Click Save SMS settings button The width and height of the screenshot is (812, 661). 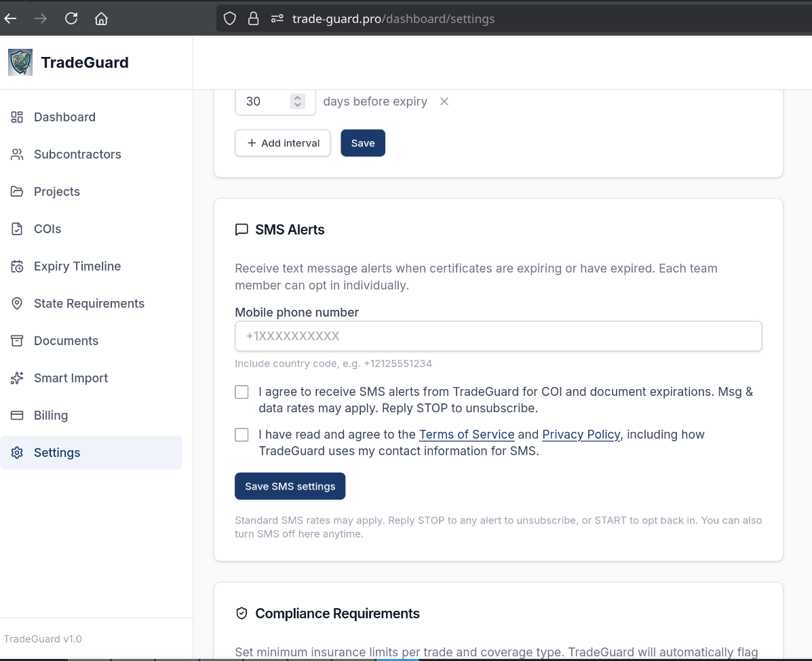click(x=290, y=486)
